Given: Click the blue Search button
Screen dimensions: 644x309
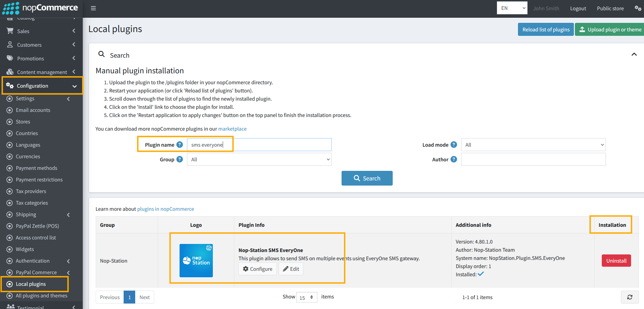Looking at the screenshot, I should (367, 178).
